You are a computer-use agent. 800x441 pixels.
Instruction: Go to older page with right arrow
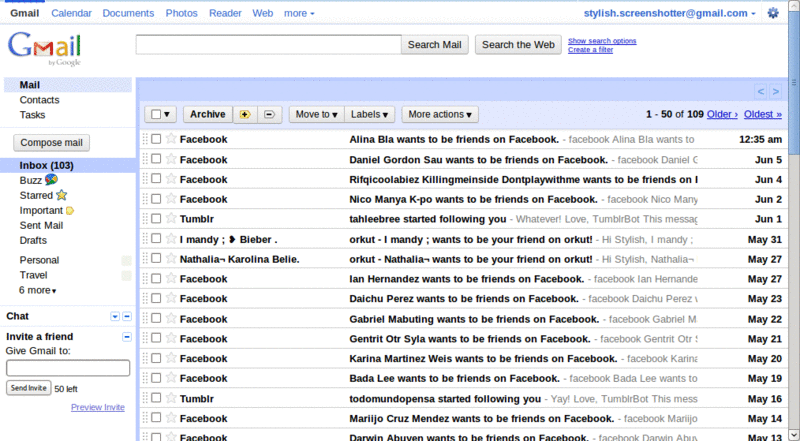[x=776, y=91]
